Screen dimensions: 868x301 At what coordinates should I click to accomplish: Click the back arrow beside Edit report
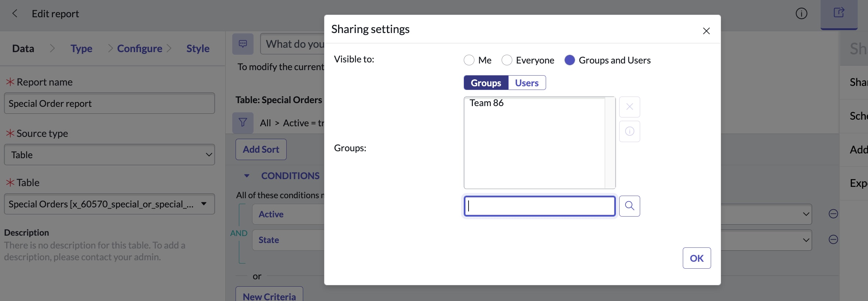pos(15,14)
